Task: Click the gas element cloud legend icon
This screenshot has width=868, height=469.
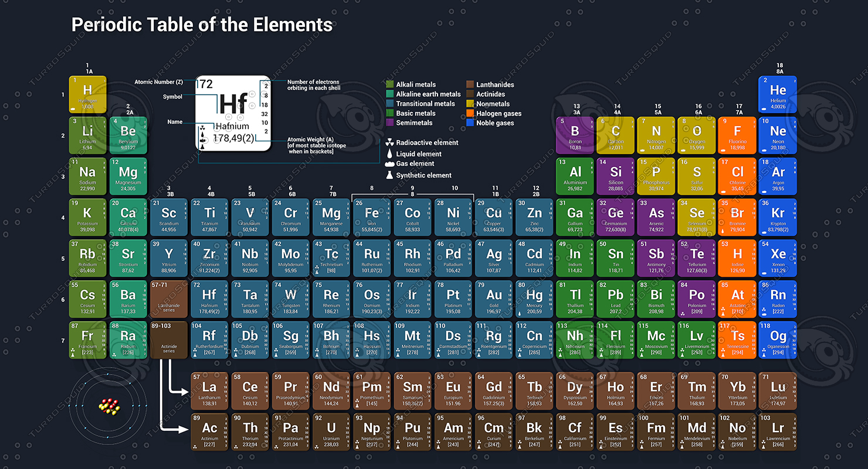Action: tap(389, 164)
